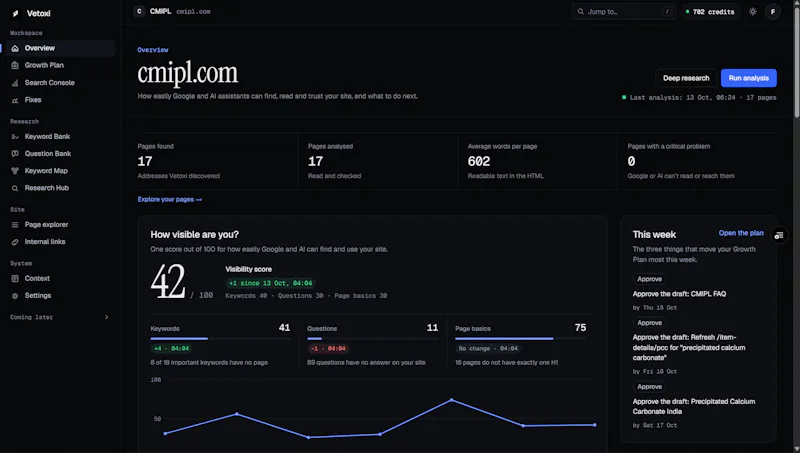The image size is (800, 453).
Task: Open Settings in the sidebar
Action: point(59,296)
